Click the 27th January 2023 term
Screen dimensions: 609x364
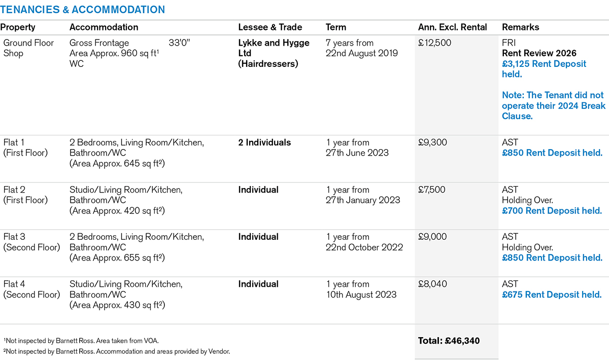(x=363, y=200)
